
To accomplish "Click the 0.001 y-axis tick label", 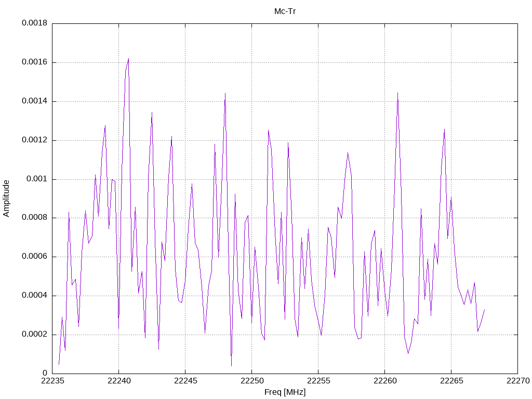I will pos(37,179).
